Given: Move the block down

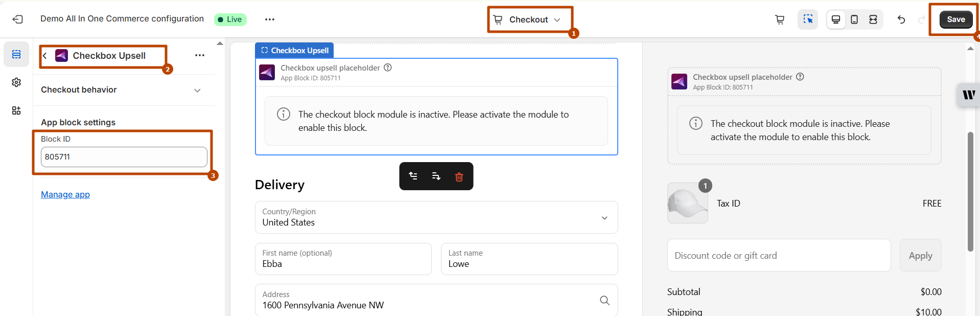Looking at the screenshot, I should (436, 176).
